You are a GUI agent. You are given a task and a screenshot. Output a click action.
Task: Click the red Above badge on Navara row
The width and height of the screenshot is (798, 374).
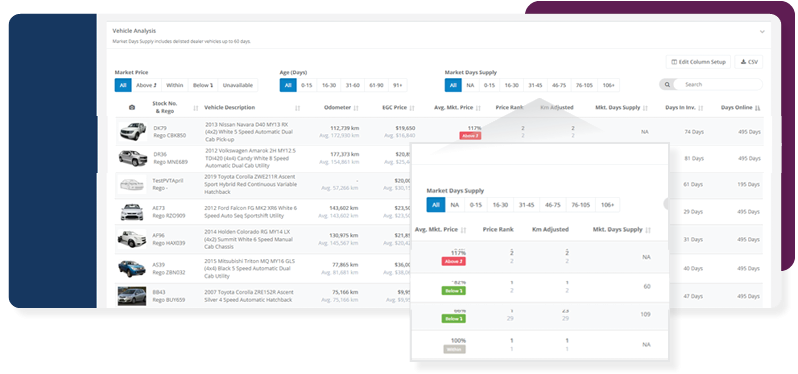point(470,136)
